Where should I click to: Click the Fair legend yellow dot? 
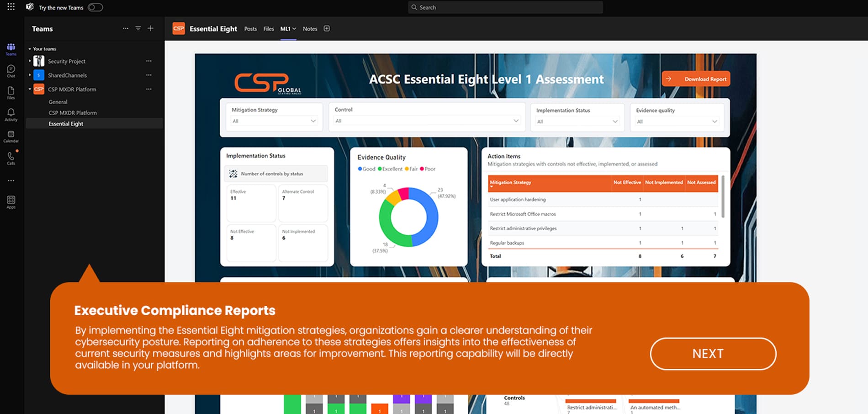click(x=407, y=169)
